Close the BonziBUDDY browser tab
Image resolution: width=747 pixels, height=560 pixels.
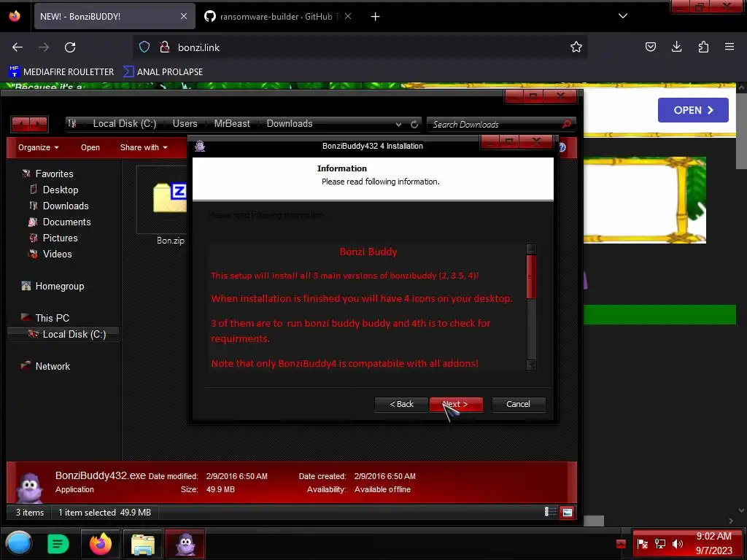pyautogui.click(x=184, y=16)
